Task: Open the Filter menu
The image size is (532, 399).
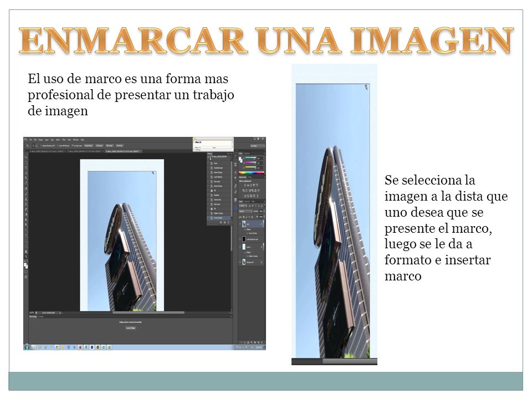Action: click(64, 140)
